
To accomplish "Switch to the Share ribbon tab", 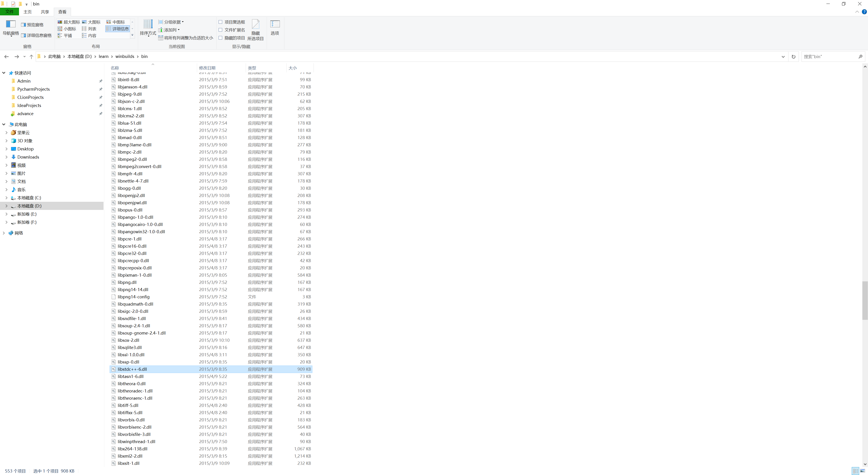I will click(x=45, y=12).
